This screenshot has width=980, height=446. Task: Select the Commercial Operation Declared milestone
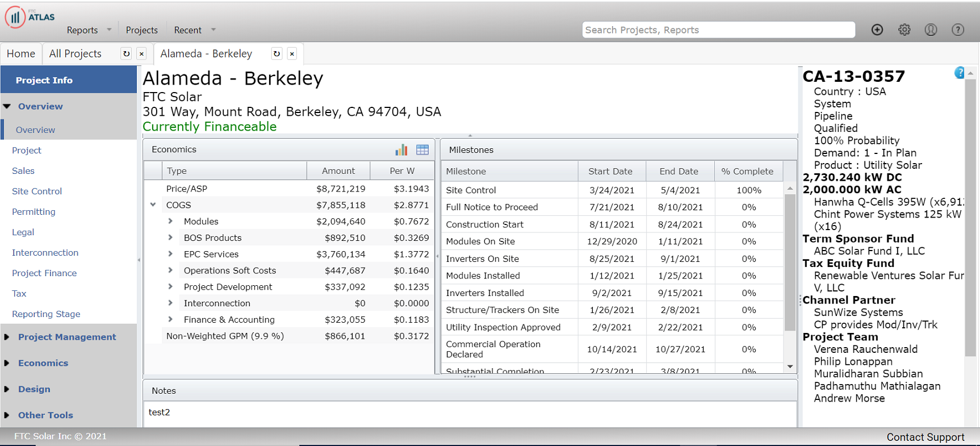tap(613, 349)
